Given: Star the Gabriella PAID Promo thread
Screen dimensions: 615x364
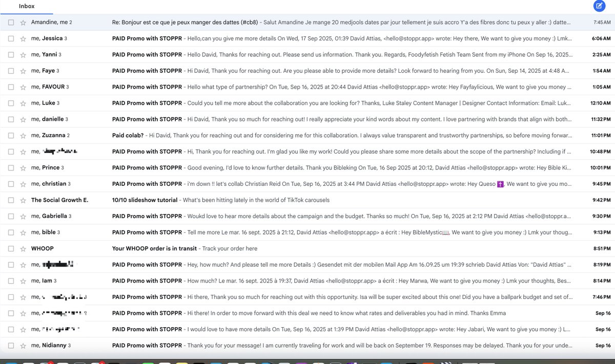Looking at the screenshot, I should (23, 216).
